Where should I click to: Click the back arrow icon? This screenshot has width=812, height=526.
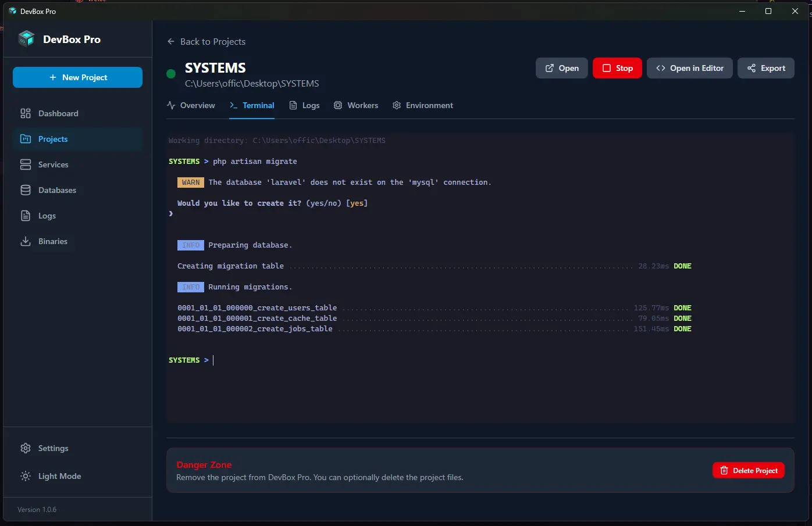click(171, 41)
